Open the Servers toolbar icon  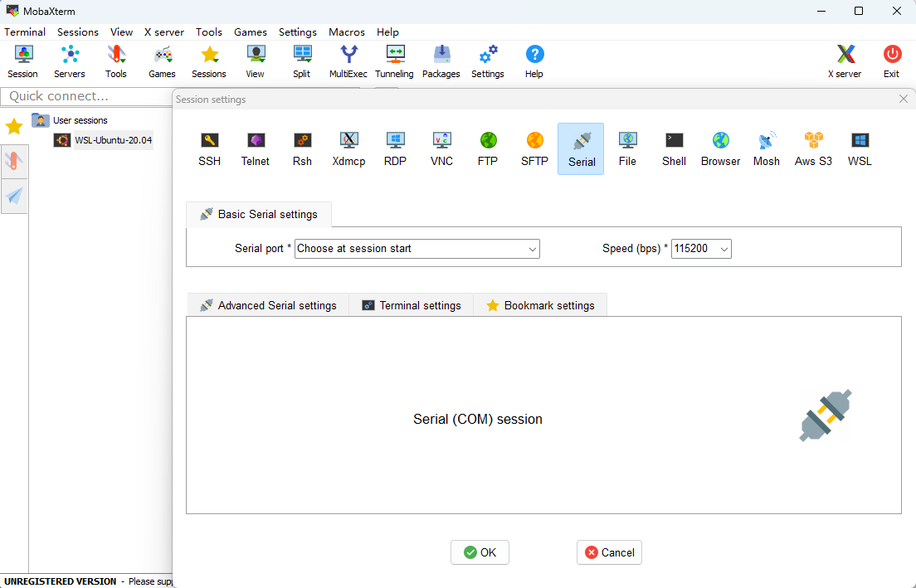tap(70, 61)
